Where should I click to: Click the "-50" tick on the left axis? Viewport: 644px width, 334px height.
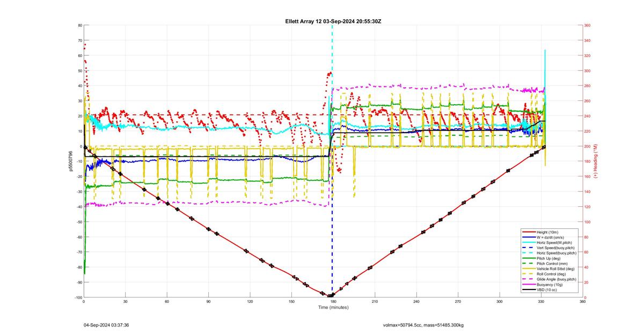79,222
